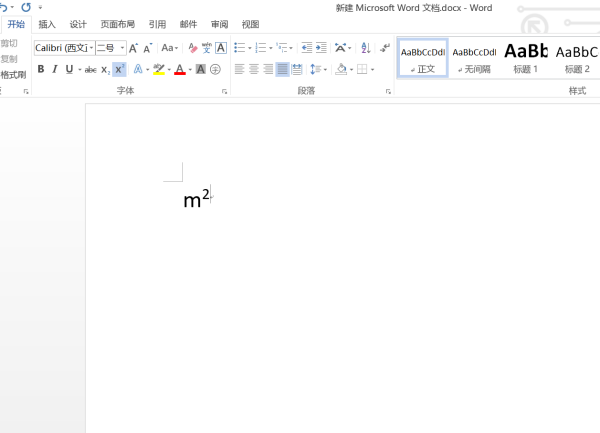Click the Sort A-Z icon
The image size is (600, 433).
[x=365, y=48]
